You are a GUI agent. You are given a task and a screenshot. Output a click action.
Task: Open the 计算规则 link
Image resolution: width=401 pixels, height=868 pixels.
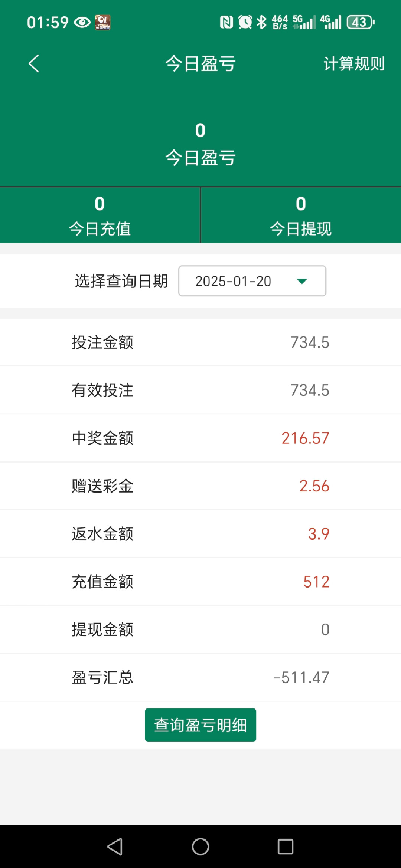[x=353, y=63]
